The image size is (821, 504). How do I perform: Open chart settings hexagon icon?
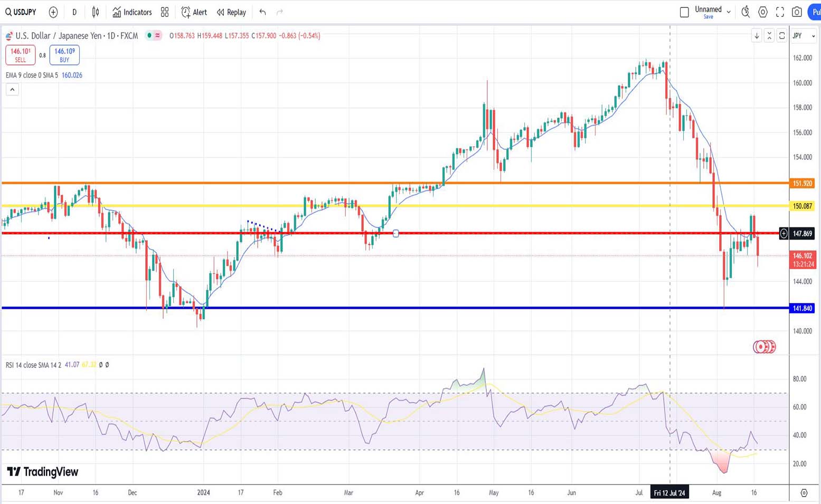(763, 12)
